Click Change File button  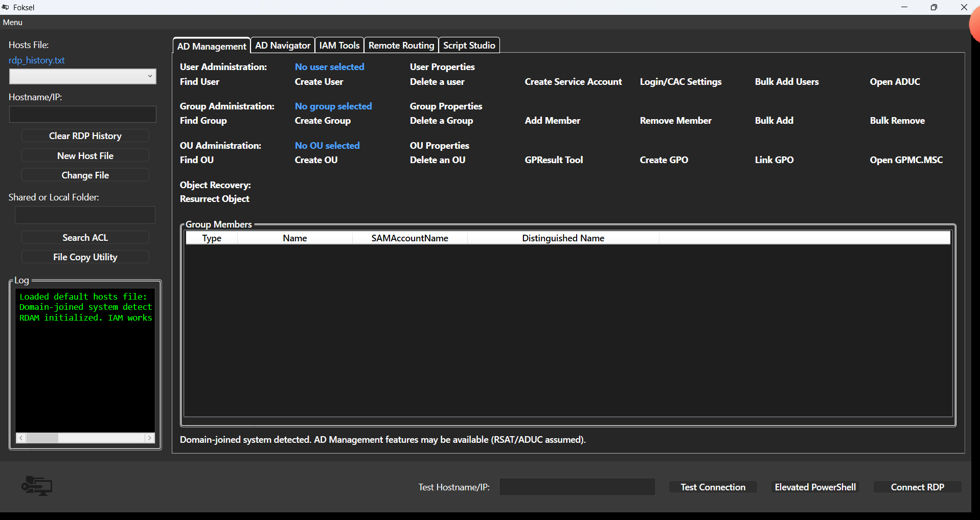(85, 175)
